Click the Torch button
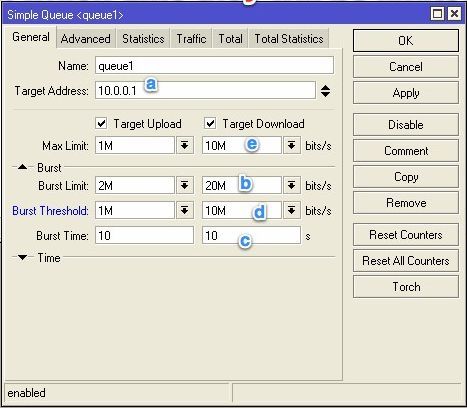This screenshot has width=467, height=408. pyautogui.click(x=406, y=287)
